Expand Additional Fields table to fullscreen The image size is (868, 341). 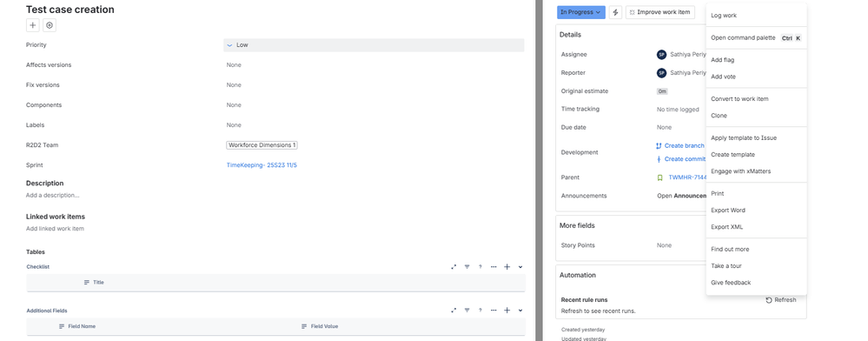pos(454,311)
